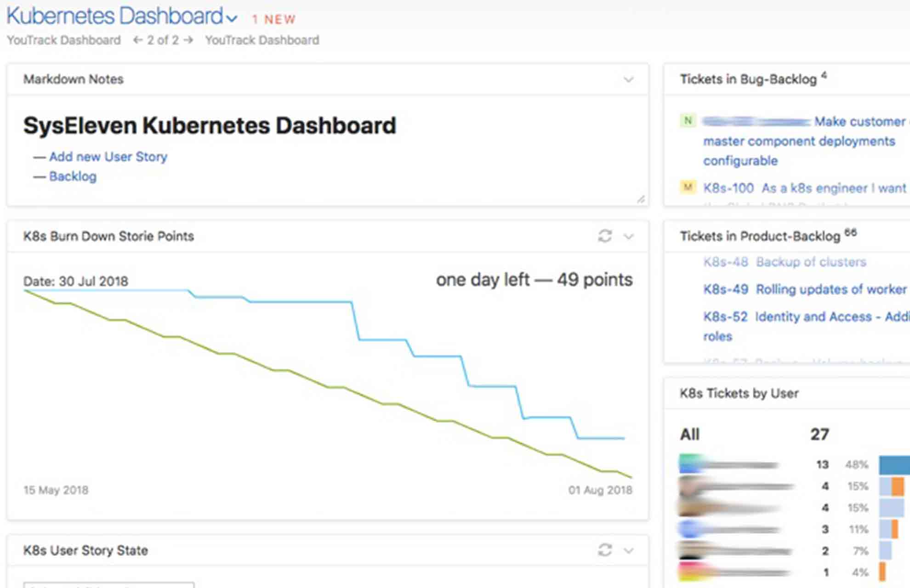Refresh the K8s Burn Down widget
The width and height of the screenshot is (910, 588).
(x=604, y=236)
